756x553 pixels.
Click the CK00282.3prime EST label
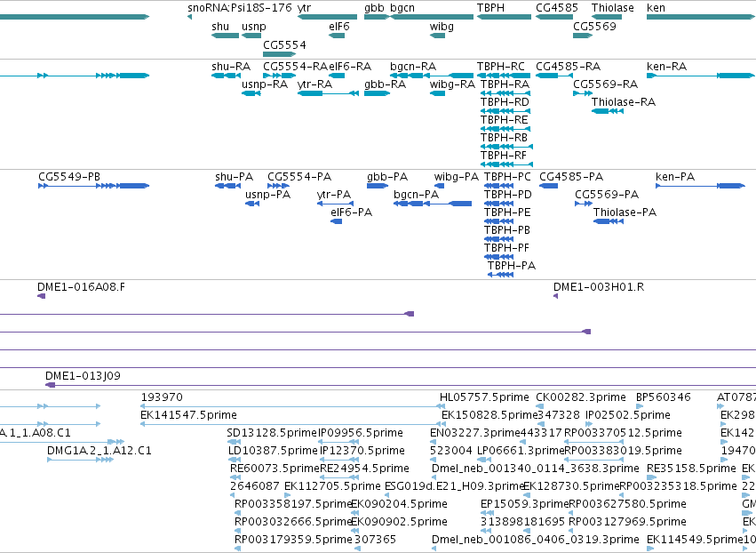tap(580, 397)
